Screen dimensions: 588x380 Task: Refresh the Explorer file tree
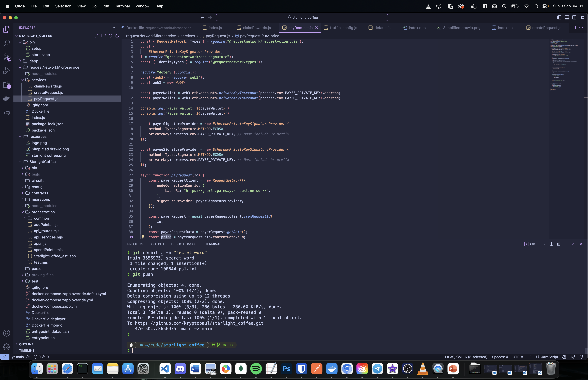[110, 36]
